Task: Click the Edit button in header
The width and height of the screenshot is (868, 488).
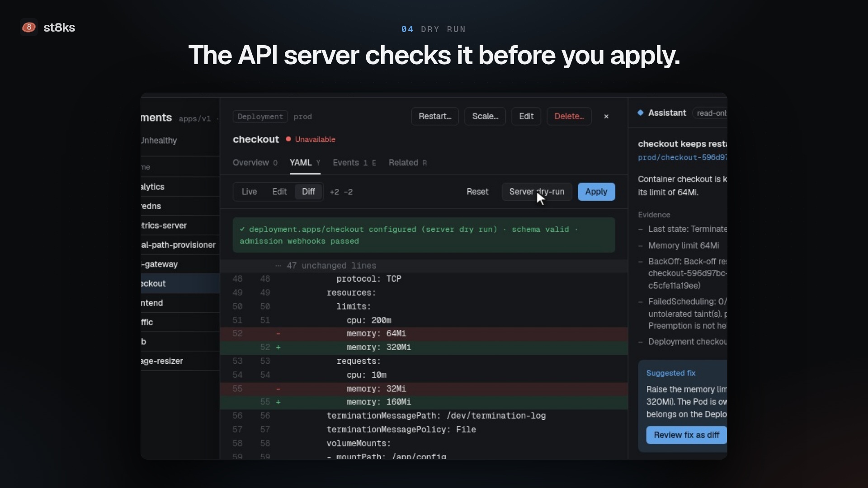Action: 526,117
